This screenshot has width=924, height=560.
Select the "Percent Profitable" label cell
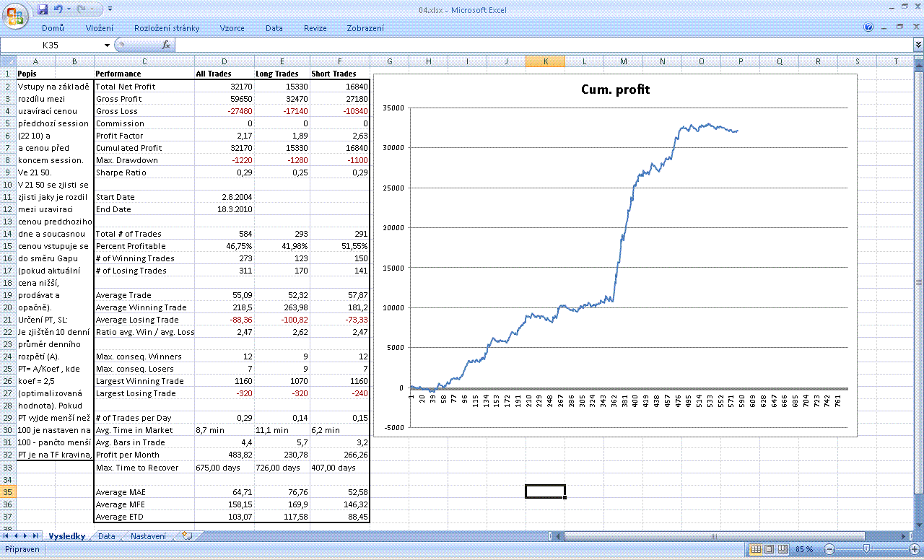[144, 246]
